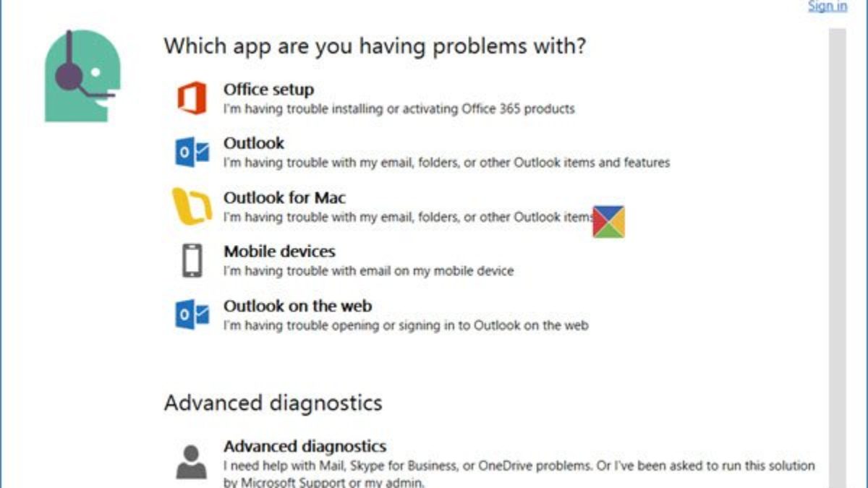Select the Outlook for Mac heading

click(284, 197)
